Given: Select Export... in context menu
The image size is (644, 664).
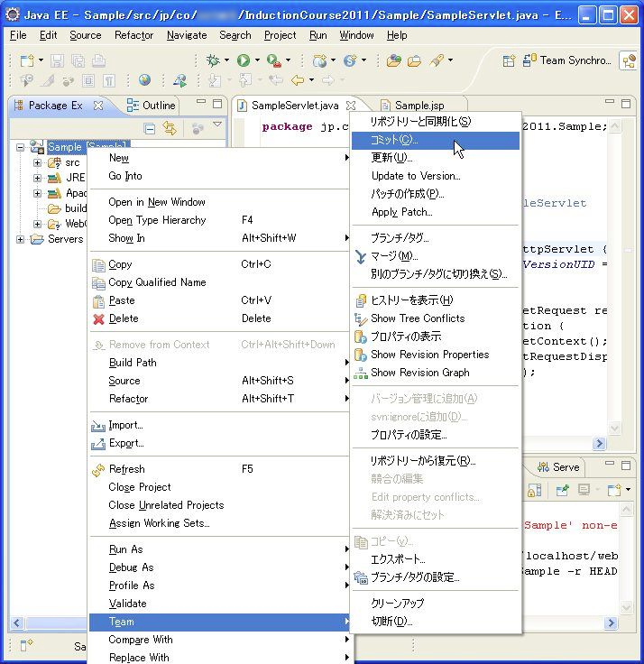Looking at the screenshot, I should click(x=220, y=443).
